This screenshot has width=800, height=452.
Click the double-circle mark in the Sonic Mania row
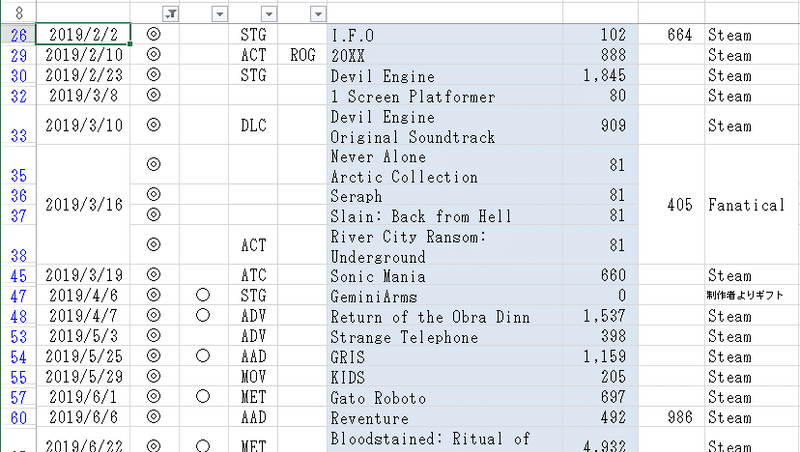tap(154, 274)
